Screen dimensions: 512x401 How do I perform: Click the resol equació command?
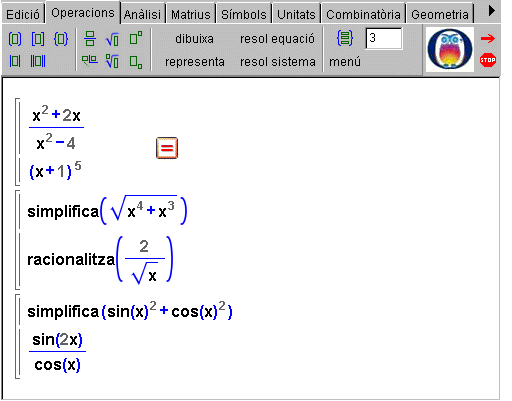pyautogui.click(x=277, y=39)
